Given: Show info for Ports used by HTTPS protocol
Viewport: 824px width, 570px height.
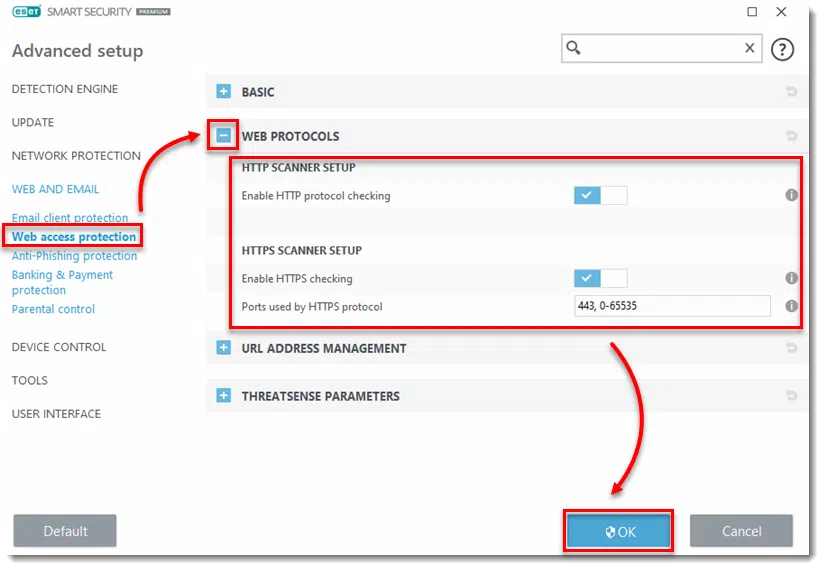Looking at the screenshot, I should [791, 306].
